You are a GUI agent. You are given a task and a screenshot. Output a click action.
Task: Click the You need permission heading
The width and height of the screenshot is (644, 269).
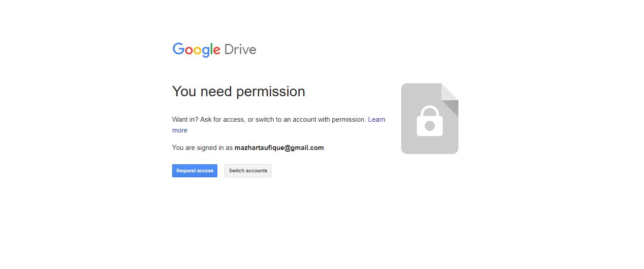tap(238, 91)
